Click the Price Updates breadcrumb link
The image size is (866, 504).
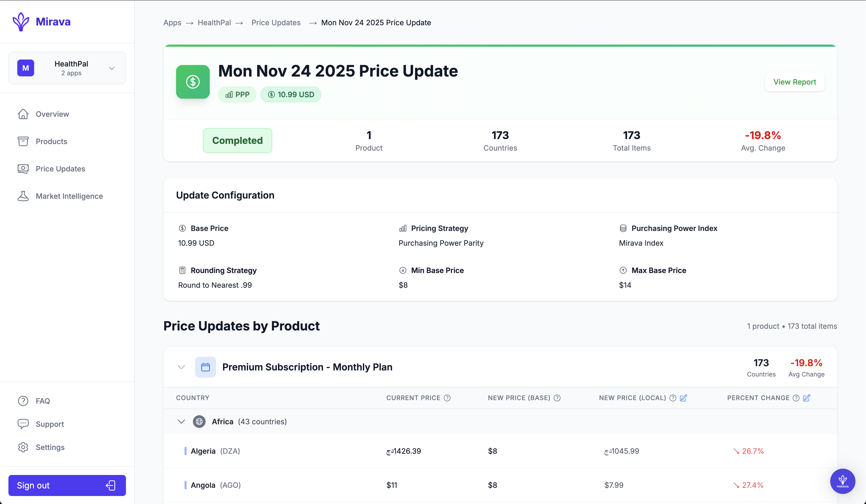[x=276, y=23]
